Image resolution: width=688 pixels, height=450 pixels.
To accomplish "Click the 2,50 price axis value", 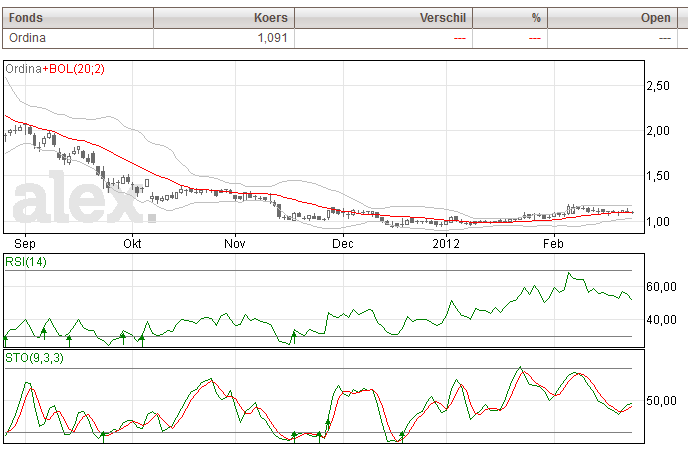I will (658, 86).
